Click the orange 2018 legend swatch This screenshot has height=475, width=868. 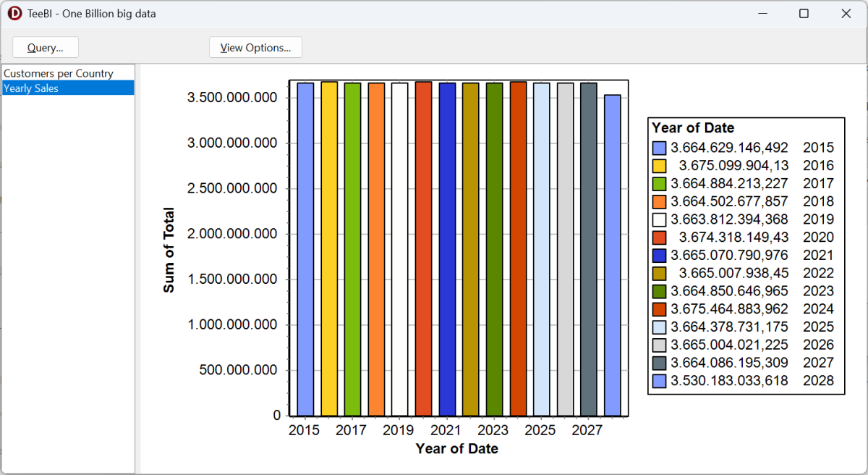click(x=659, y=201)
